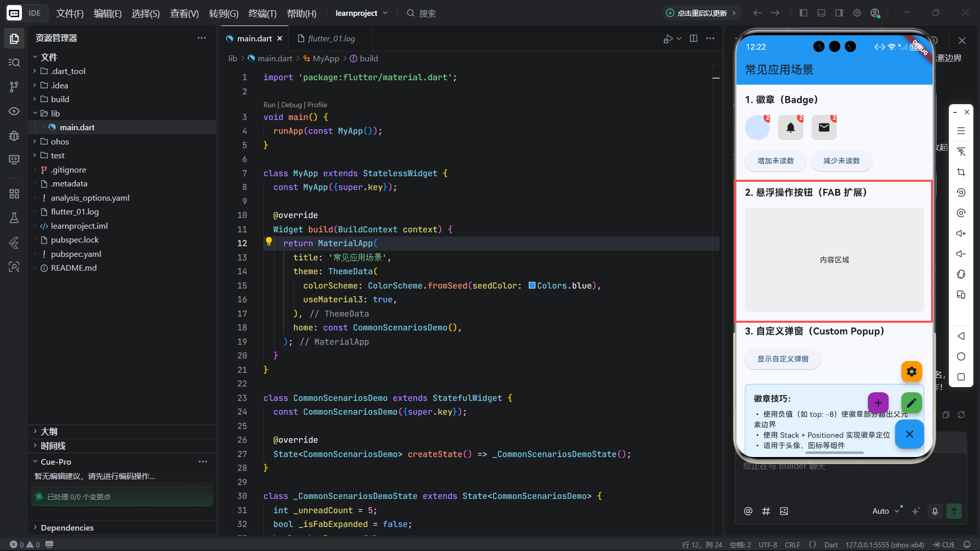Click the eye preview icon in the activity bar

[14, 111]
